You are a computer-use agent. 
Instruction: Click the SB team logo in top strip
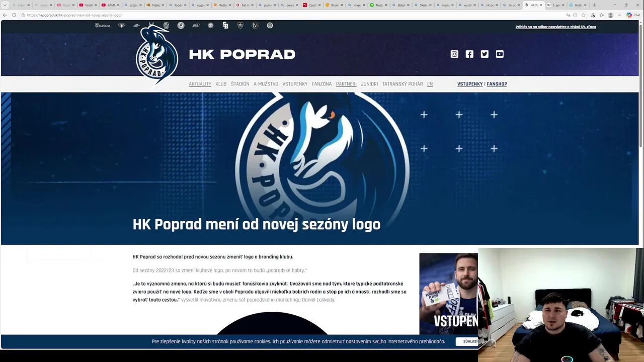pyautogui.click(x=225, y=25)
